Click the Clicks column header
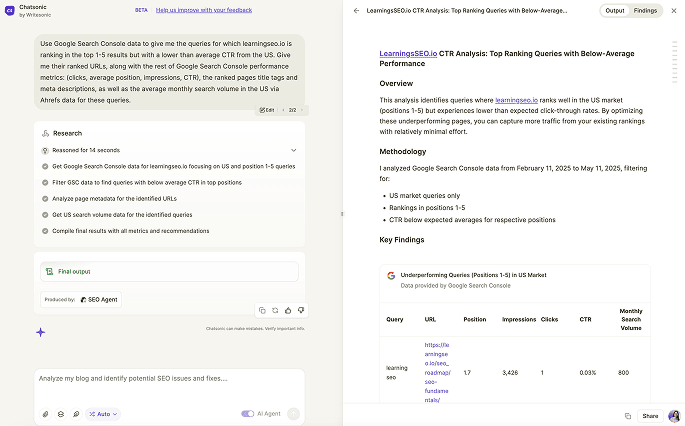685x426 pixels. click(x=549, y=319)
